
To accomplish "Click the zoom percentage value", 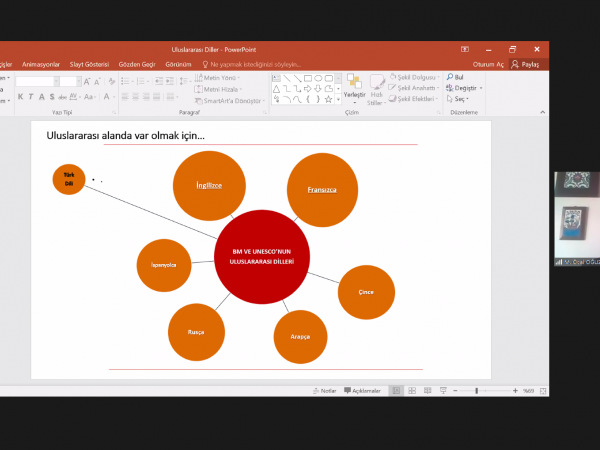I will click(528, 391).
